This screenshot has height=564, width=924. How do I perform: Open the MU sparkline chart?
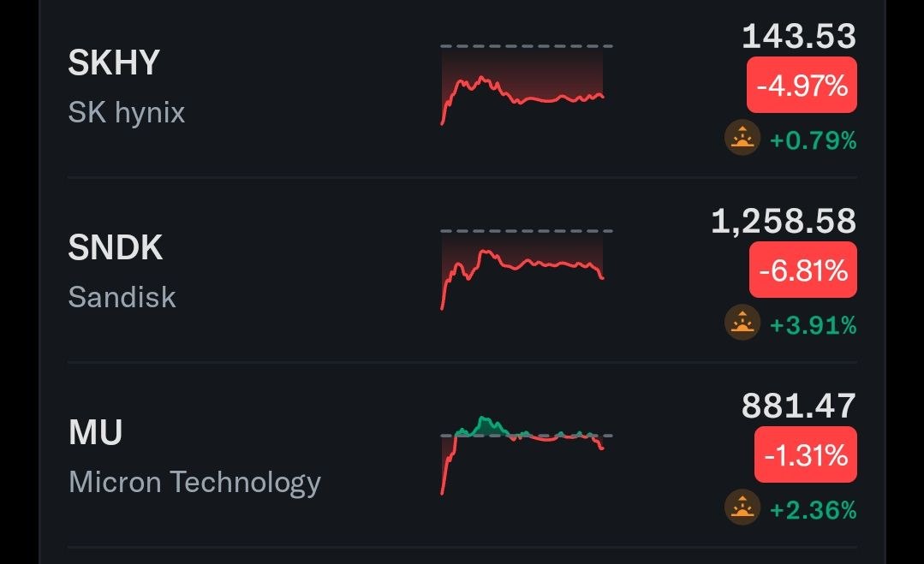527,455
